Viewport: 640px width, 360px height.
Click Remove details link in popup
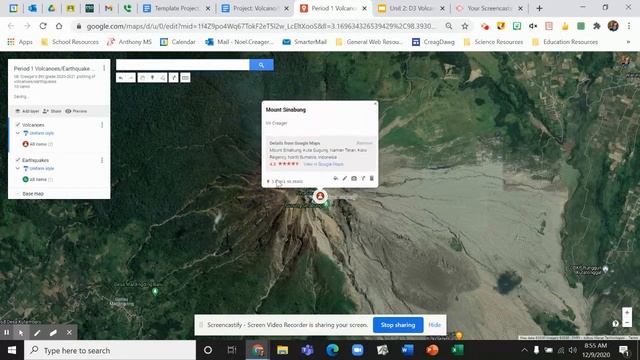click(x=364, y=143)
